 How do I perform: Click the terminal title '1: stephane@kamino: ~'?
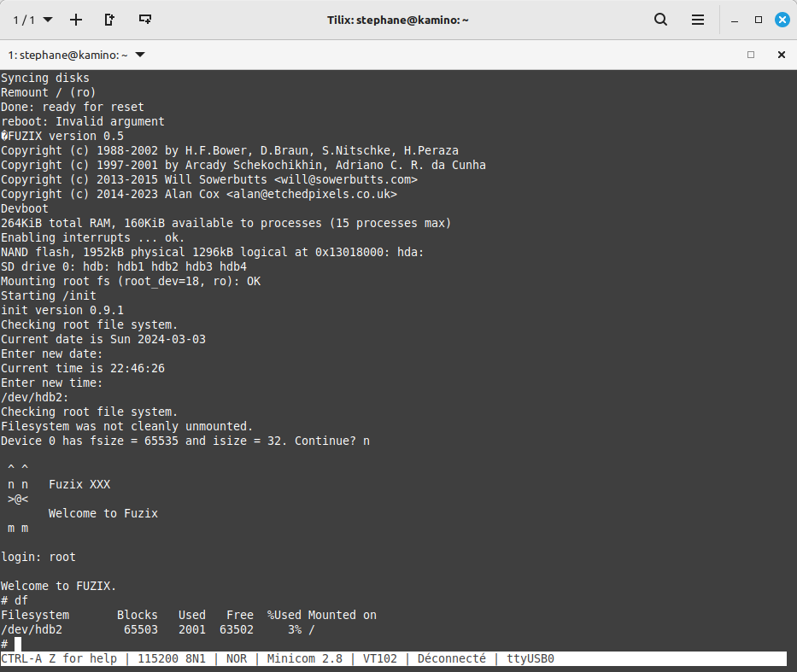67,55
